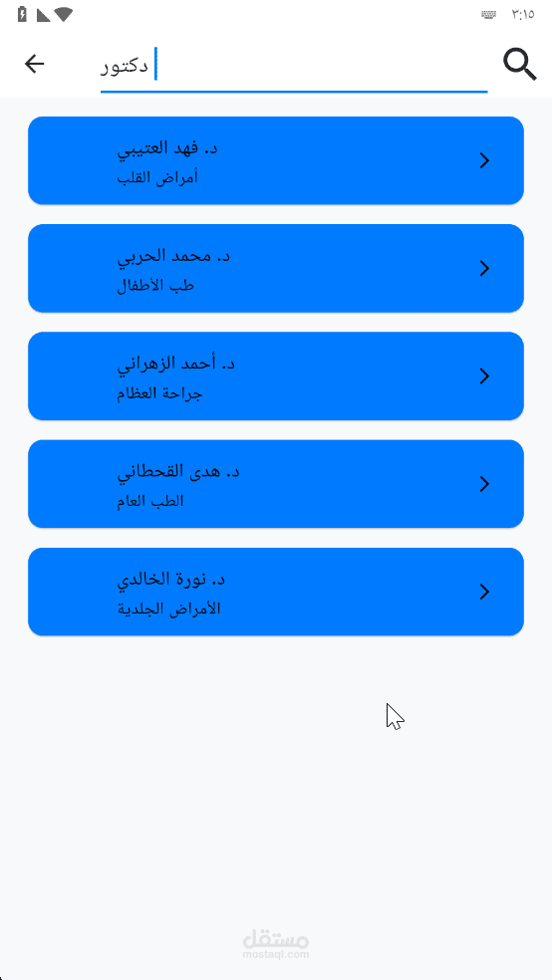Click the keyboard indicator icon in status bar
The image size is (552, 980).
point(489,14)
